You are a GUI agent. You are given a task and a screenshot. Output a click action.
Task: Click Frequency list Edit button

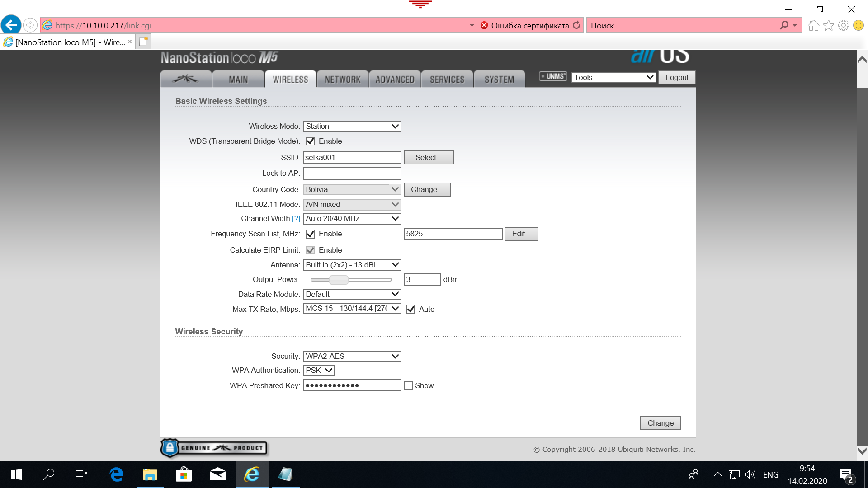click(x=521, y=234)
